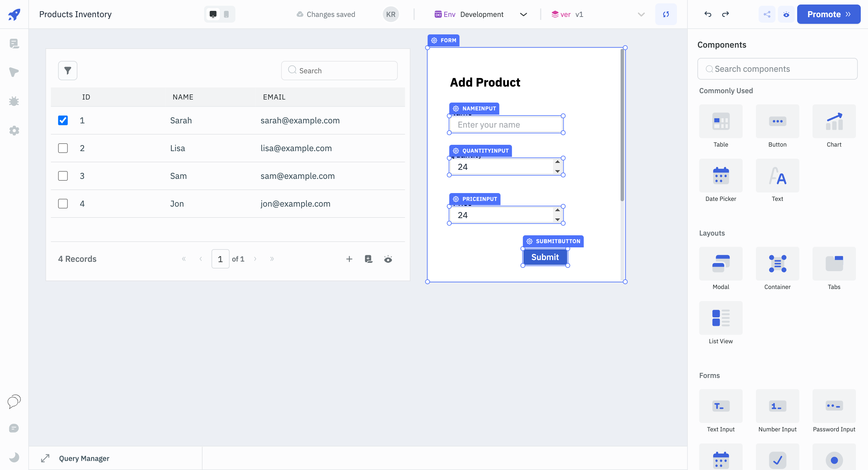The height and width of the screenshot is (470, 868).
Task: Click the QUANTITYINPUT stepper up arrow
Action: tap(558, 162)
